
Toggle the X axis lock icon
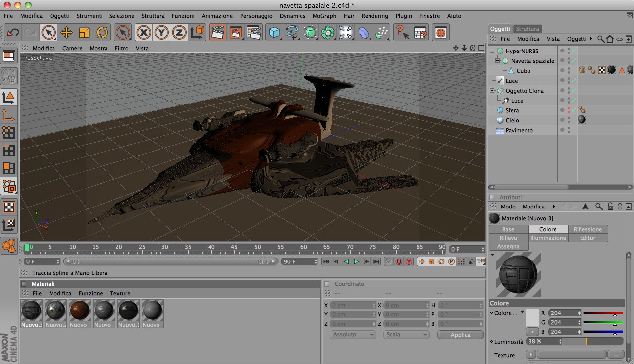144,33
